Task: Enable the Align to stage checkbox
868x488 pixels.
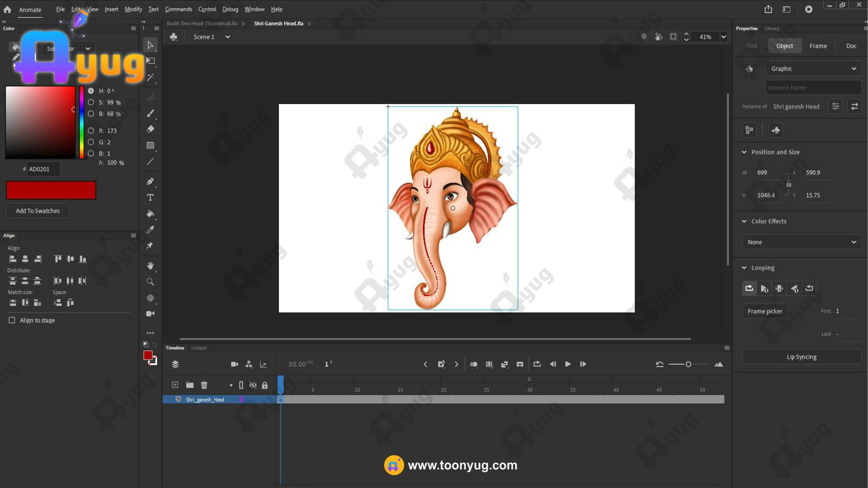Action: click(x=12, y=320)
